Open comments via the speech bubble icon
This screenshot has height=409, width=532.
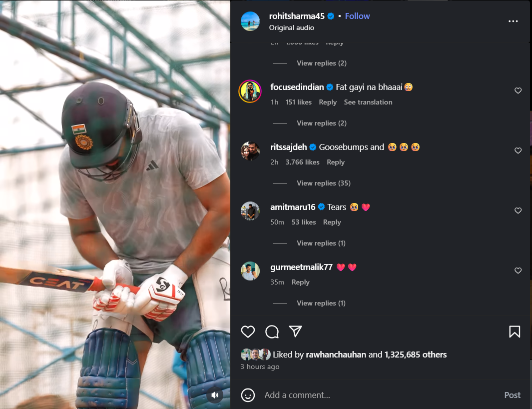(x=272, y=331)
